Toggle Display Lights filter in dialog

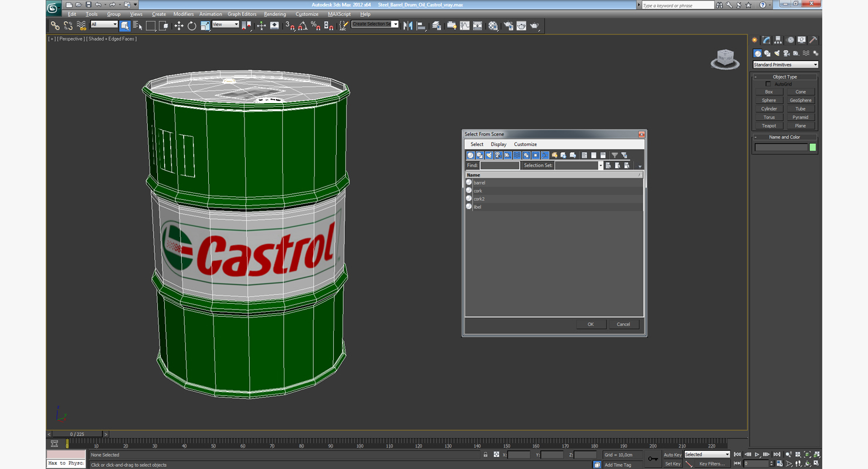[489, 155]
